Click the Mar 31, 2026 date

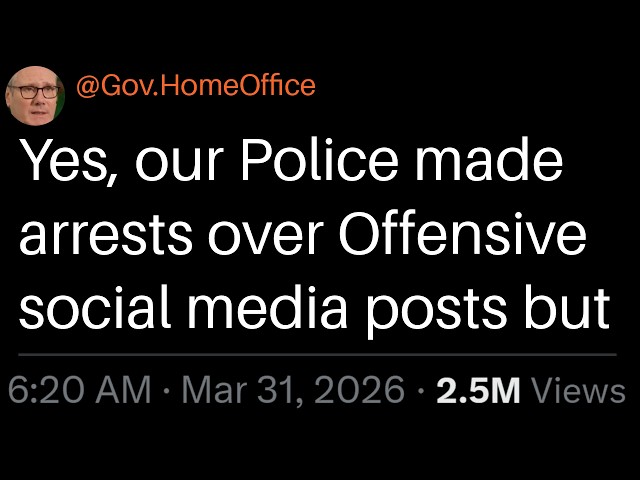(x=291, y=389)
